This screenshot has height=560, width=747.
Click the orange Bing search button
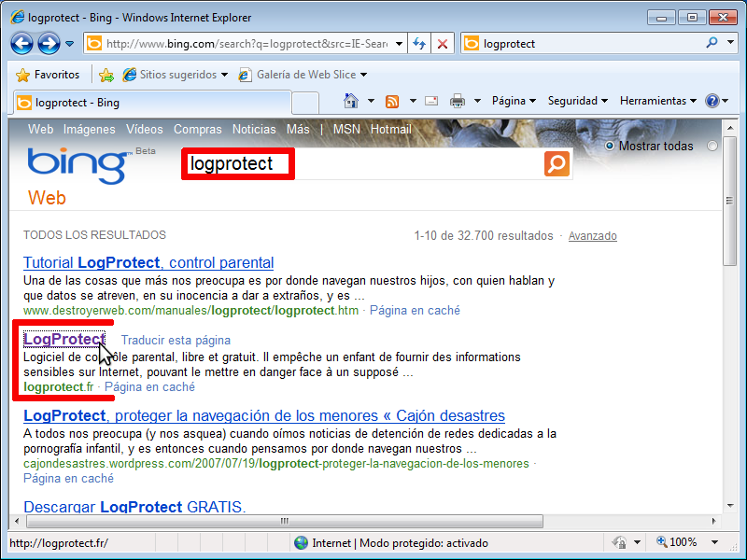[557, 164]
